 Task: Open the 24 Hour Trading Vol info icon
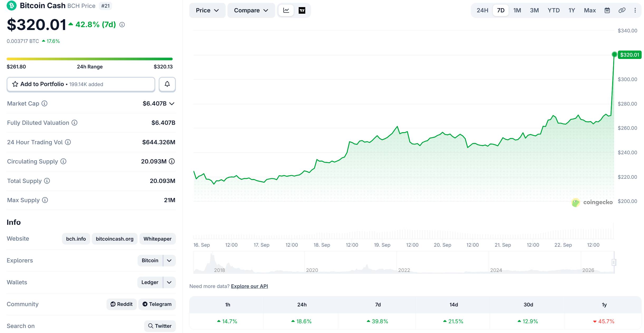68,142
